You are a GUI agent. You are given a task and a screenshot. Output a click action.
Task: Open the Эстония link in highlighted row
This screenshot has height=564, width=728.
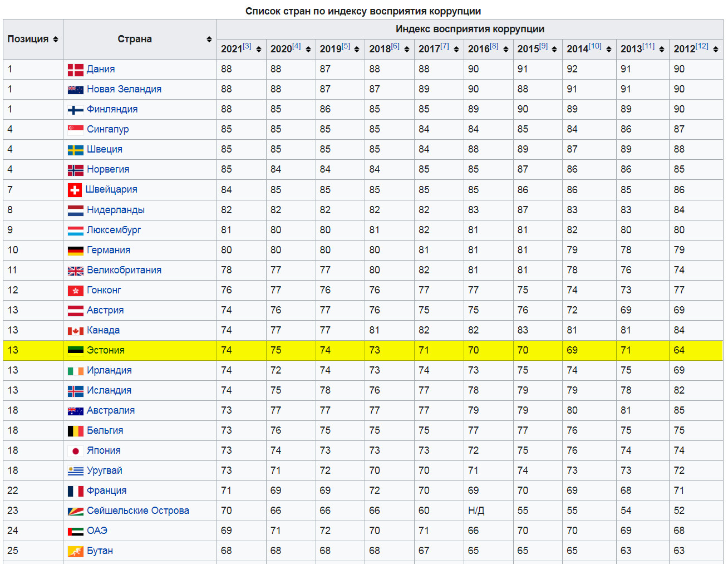pyautogui.click(x=106, y=350)
